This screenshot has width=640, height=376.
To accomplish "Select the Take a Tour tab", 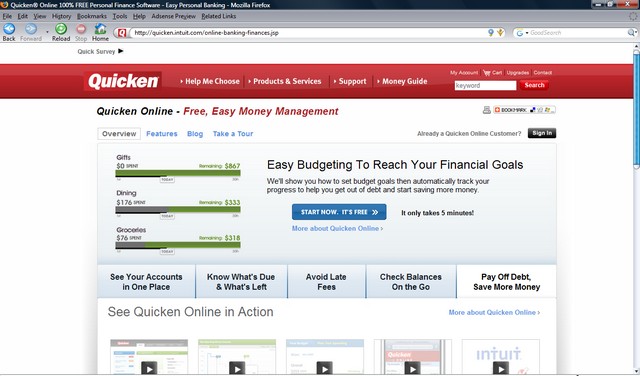I will pos(233,133).
